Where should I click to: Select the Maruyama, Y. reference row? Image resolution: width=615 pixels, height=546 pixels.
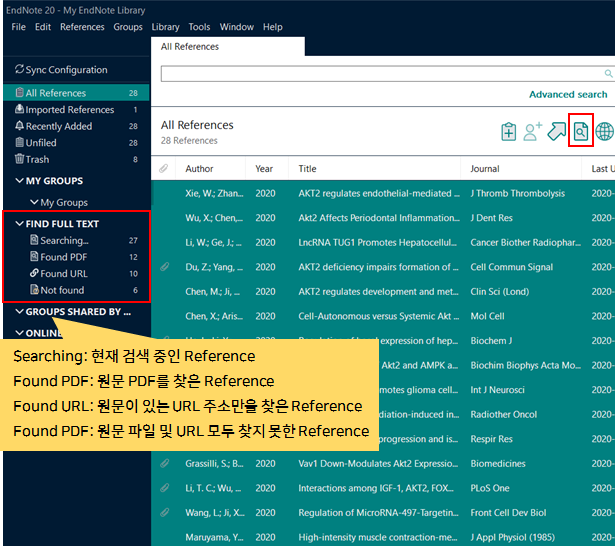click(383, 537)
